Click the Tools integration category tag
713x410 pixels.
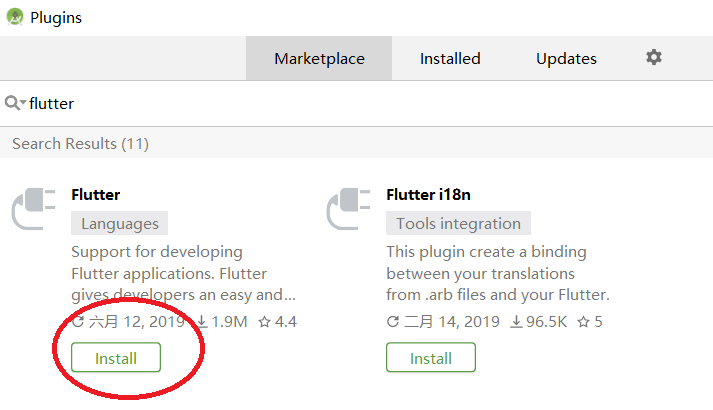pos(458,223)
